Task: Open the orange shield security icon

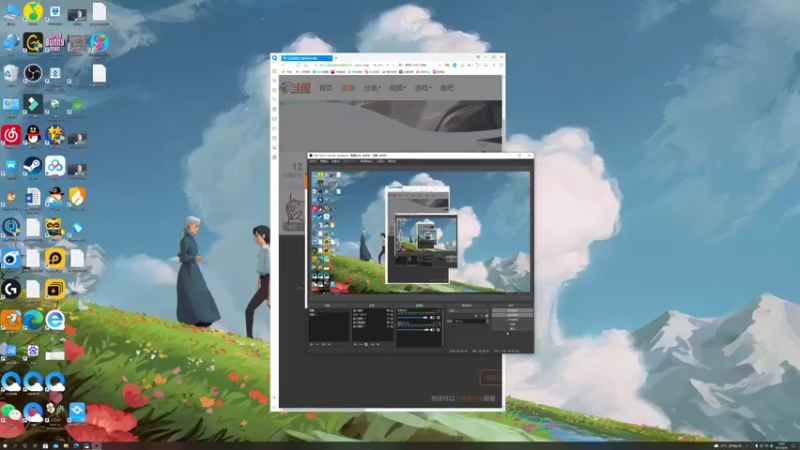Action: tap(77, 197)
